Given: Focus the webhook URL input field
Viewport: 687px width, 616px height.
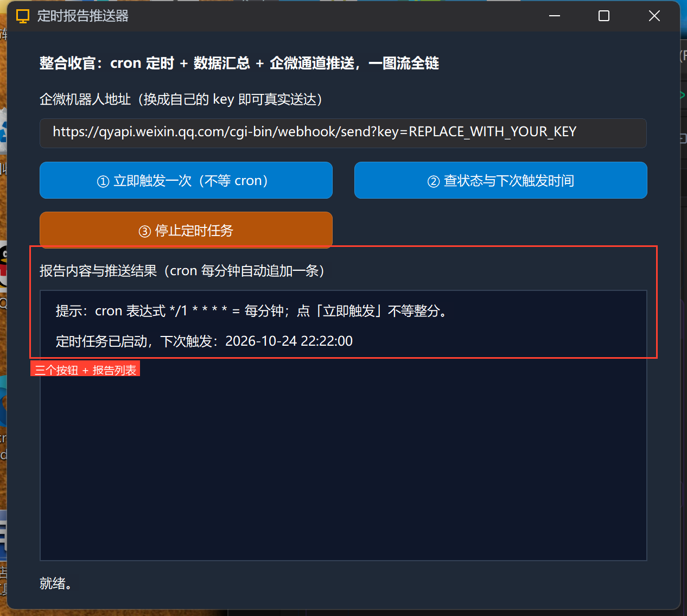Looking at the screenshot, I should (x=343, y=133).
